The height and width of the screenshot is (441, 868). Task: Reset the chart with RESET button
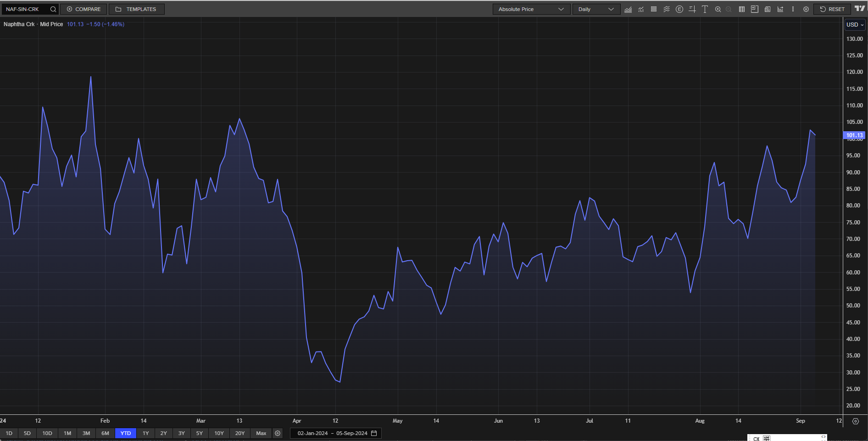pos(832,9)
